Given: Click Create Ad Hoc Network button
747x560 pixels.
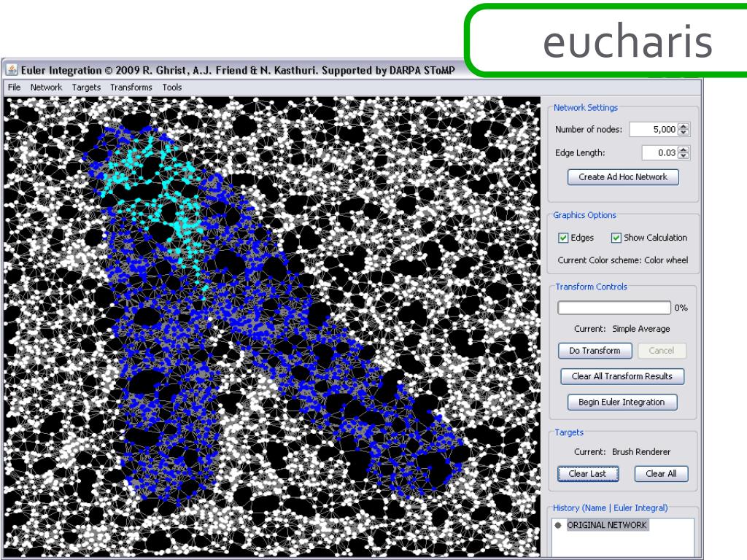Looking at the screenshot, I should 623,177.
